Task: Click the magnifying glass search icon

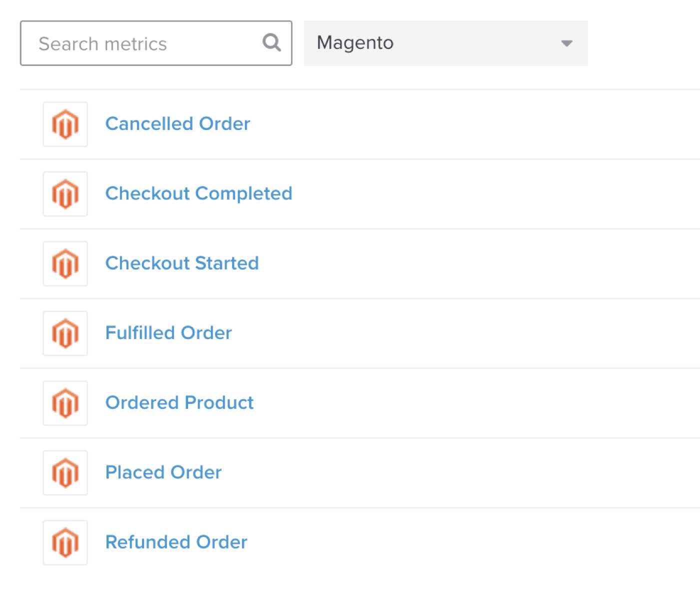Action: coord(271,42)
